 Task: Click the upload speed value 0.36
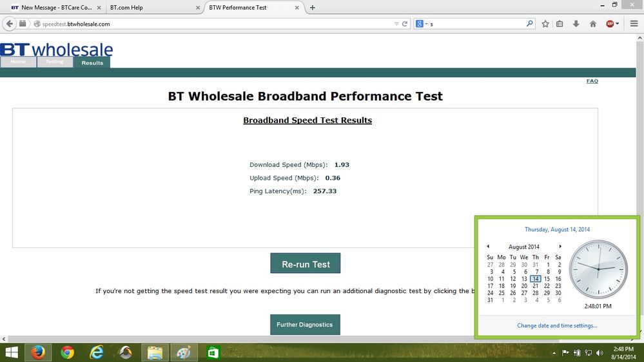pos(333,178)
